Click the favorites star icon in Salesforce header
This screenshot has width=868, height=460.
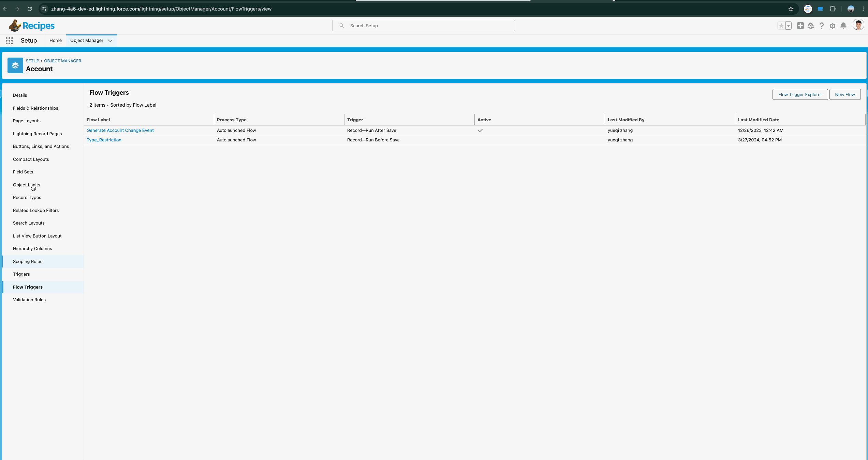(781, 26)
